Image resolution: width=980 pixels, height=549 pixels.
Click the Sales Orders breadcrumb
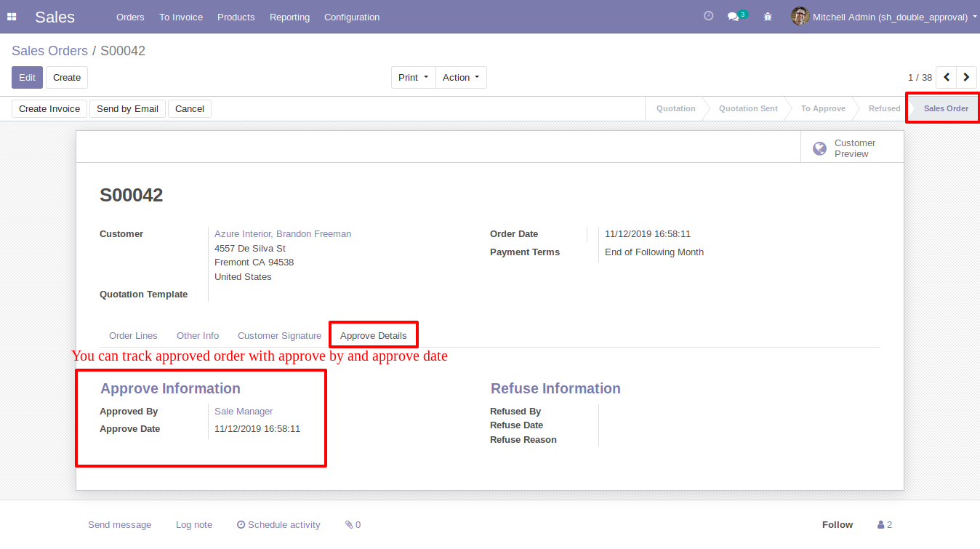[49, 51]
